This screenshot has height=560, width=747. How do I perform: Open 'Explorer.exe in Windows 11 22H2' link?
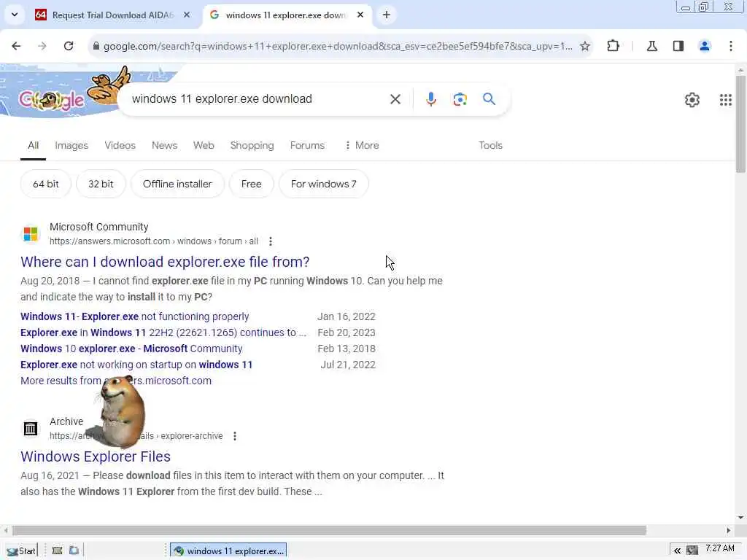[x=163, y=332]
